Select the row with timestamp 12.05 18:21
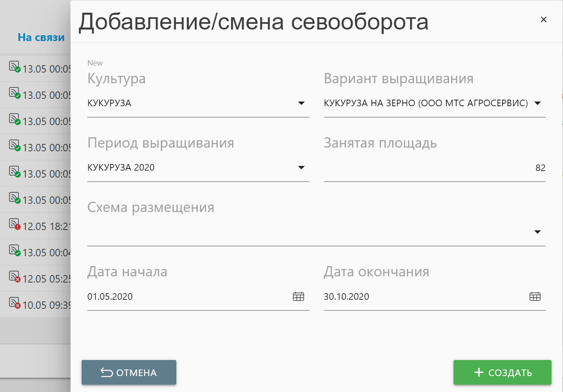Screen dimensions: 563x392 point(35,226)
